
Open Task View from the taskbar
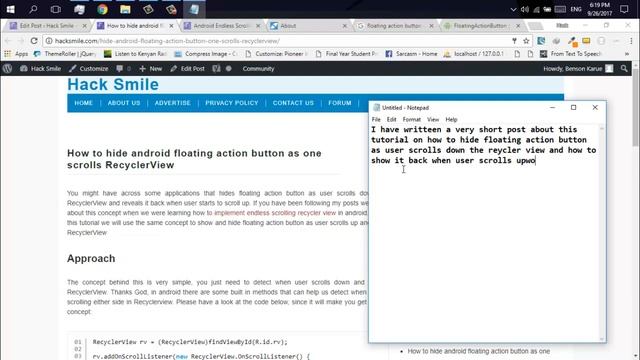56,9
